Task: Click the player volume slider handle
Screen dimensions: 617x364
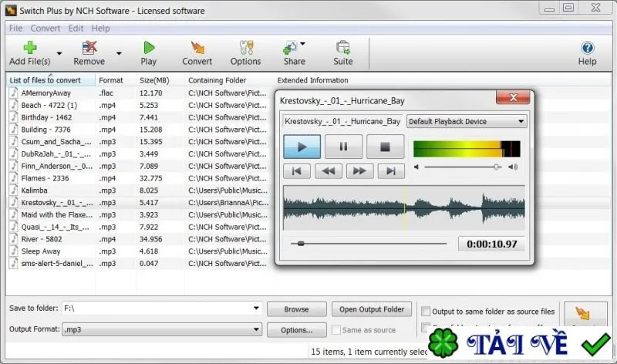Action: point(497,167)
